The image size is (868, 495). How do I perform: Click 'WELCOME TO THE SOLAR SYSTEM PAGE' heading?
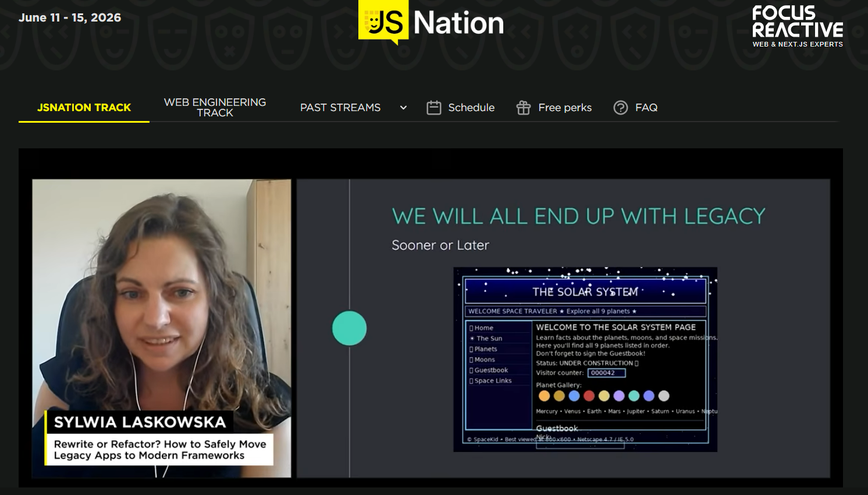pos(616,327)
